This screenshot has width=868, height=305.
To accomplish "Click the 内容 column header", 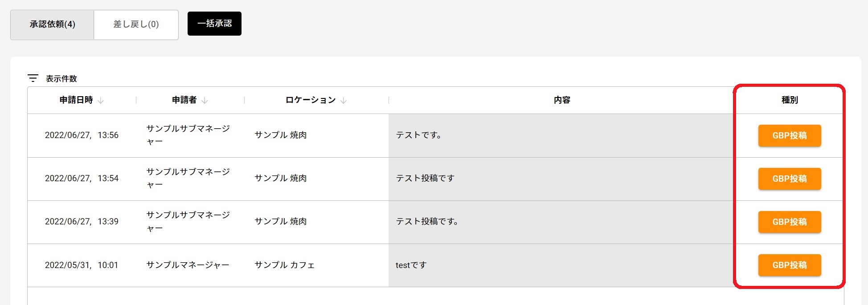I will pyautogui.click(x=561, y=100).
